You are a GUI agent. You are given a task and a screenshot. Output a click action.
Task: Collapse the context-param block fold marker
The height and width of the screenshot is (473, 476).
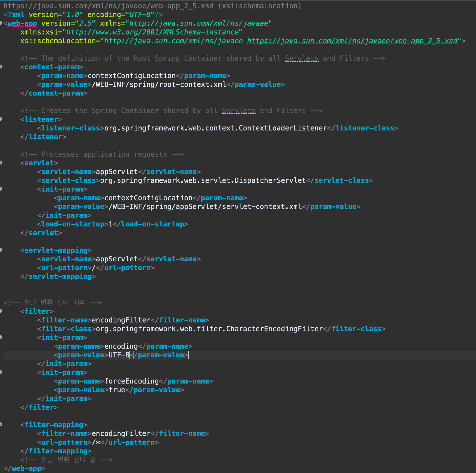click(x=1, y=67)
